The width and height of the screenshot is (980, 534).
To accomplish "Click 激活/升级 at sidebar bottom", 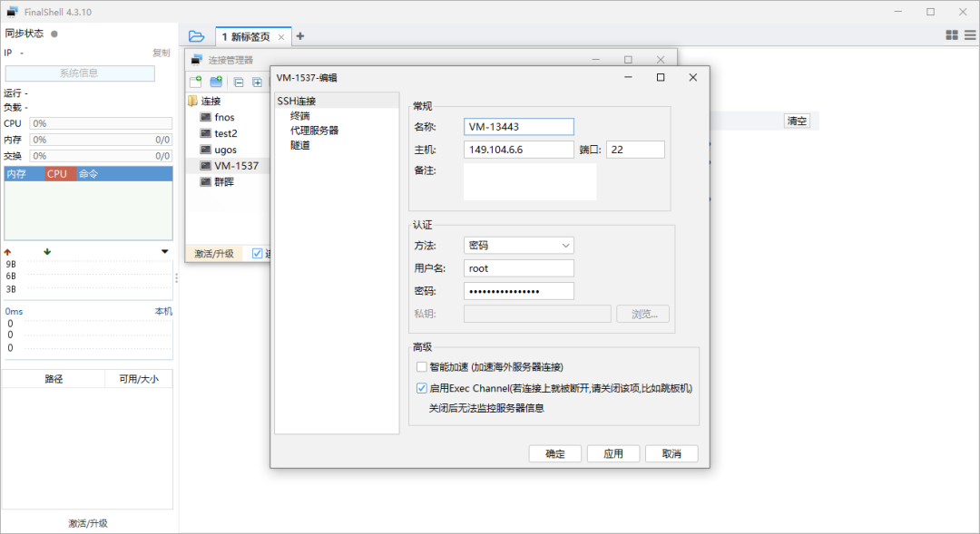I will [x=88, y=523].
